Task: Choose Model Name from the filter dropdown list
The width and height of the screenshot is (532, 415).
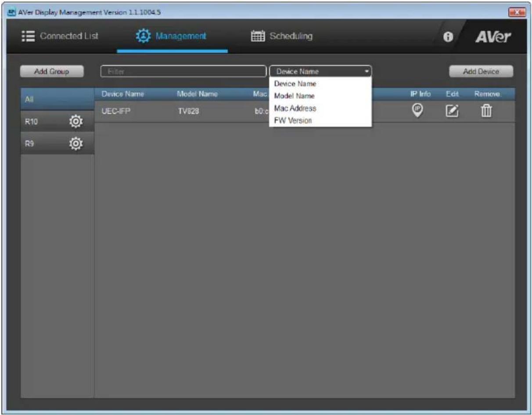Action: tap(320, 96)
